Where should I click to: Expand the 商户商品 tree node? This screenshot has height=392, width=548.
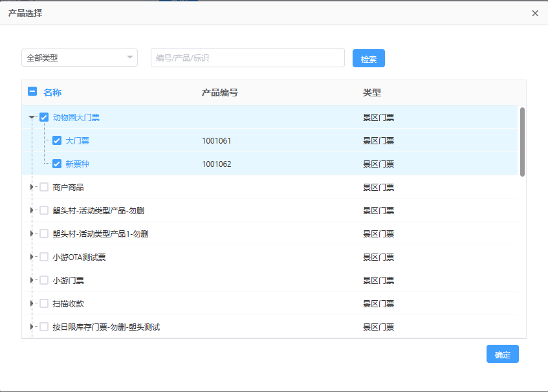click(32, 188)
